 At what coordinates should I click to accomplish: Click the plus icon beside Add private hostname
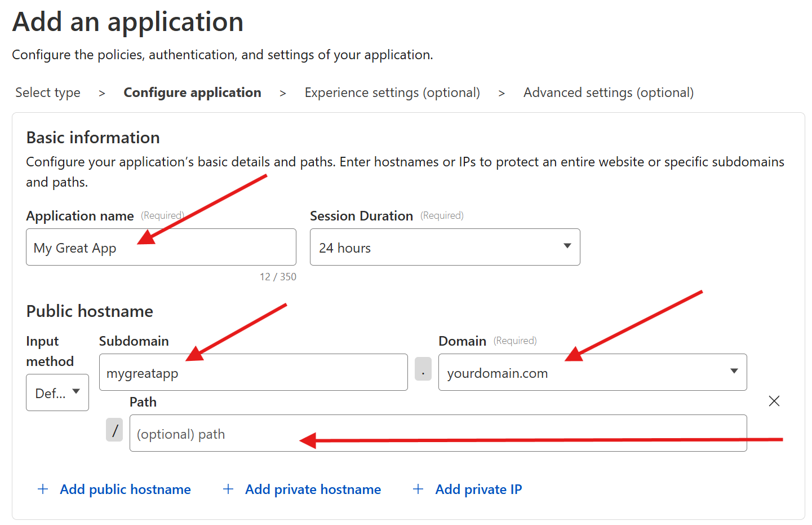[228, 489]
